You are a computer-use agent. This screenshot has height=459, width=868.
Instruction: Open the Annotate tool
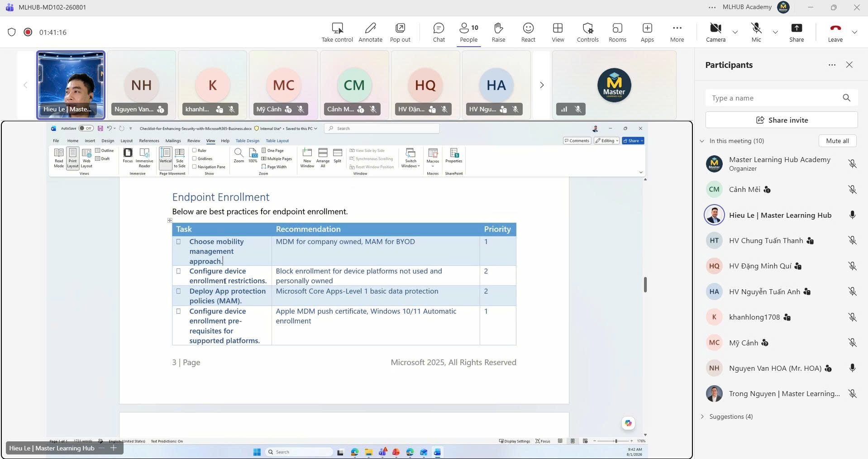pos(370,32)
